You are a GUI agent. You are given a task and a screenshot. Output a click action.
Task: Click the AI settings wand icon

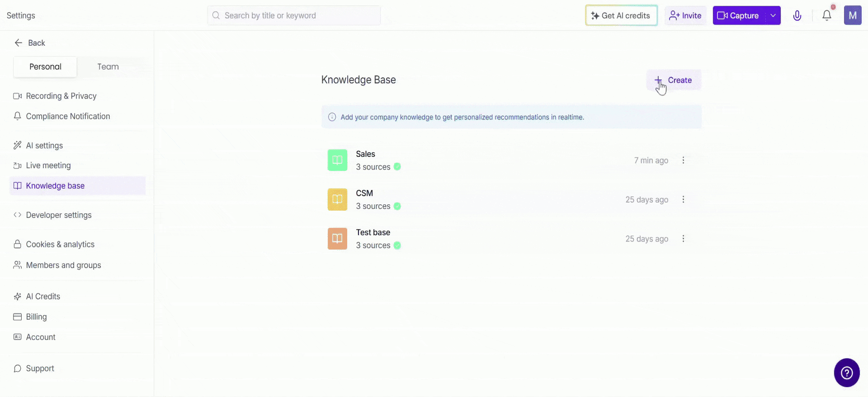(x=17, y=145)
